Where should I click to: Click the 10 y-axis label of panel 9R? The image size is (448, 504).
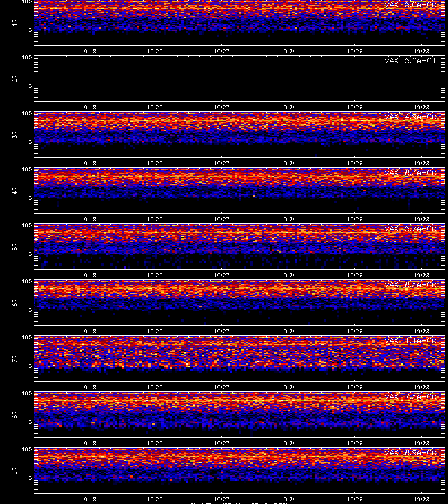coord(29,478)
